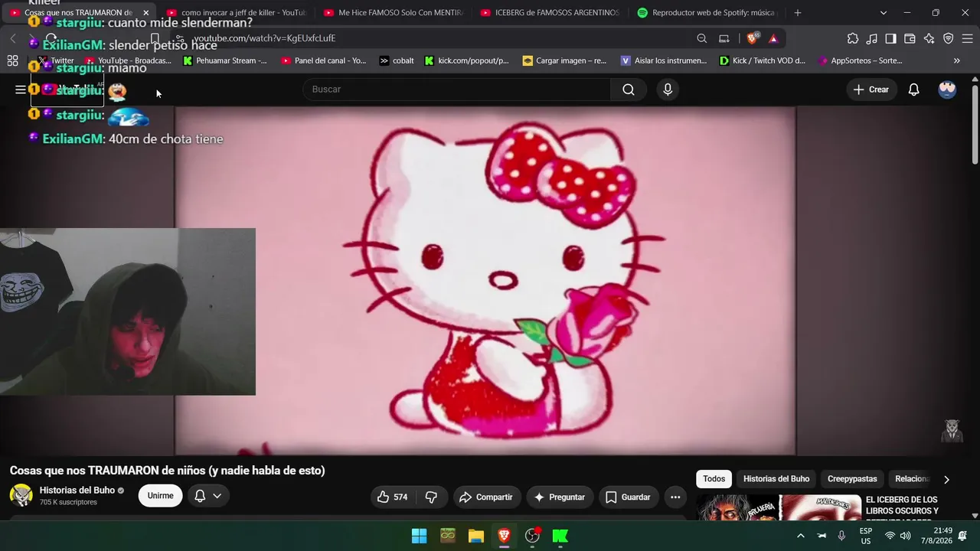
Task: Open the browser main menu button
Action: (x=968, y=38)
